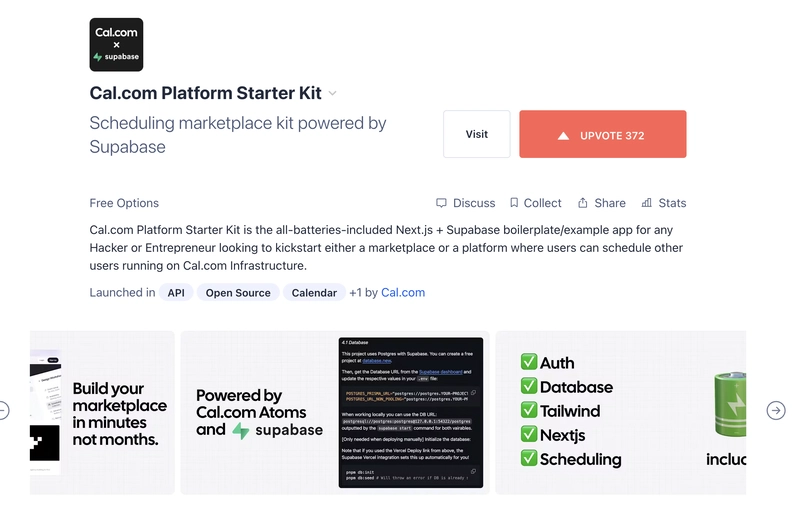This screenshot has height=520, width=800.
Task: Click the Database checkmark in slide
Action: (x=529, y=386)
